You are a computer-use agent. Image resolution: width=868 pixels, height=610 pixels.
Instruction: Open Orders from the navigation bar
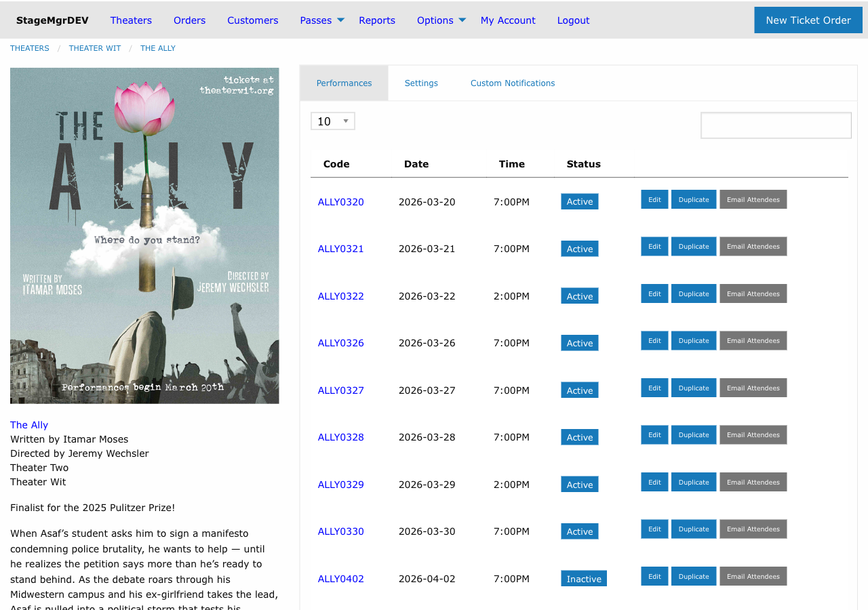click(189, 20)
